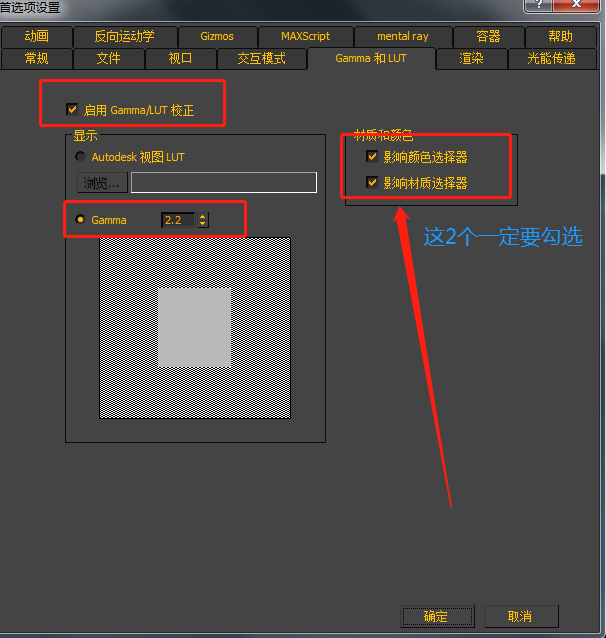
Task: Click the gray gamma calibration preview square
Action: (195, 328)
